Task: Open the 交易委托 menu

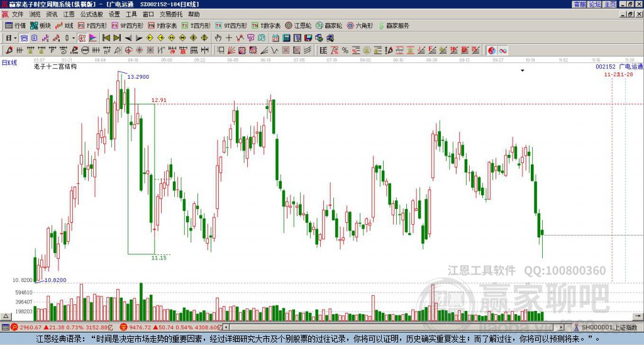Action: 171,14
